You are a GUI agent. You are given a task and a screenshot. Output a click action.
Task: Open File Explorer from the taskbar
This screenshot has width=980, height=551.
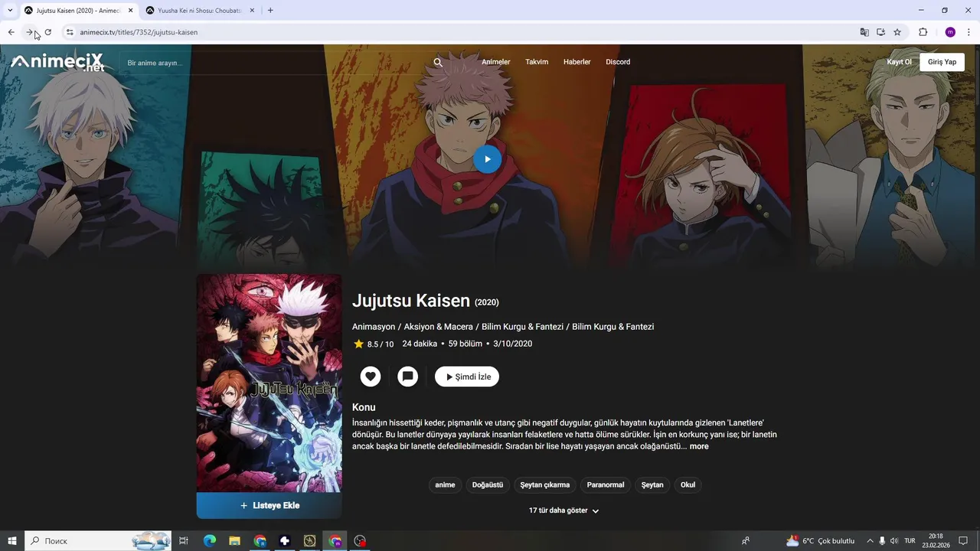(x=235, y=541)
